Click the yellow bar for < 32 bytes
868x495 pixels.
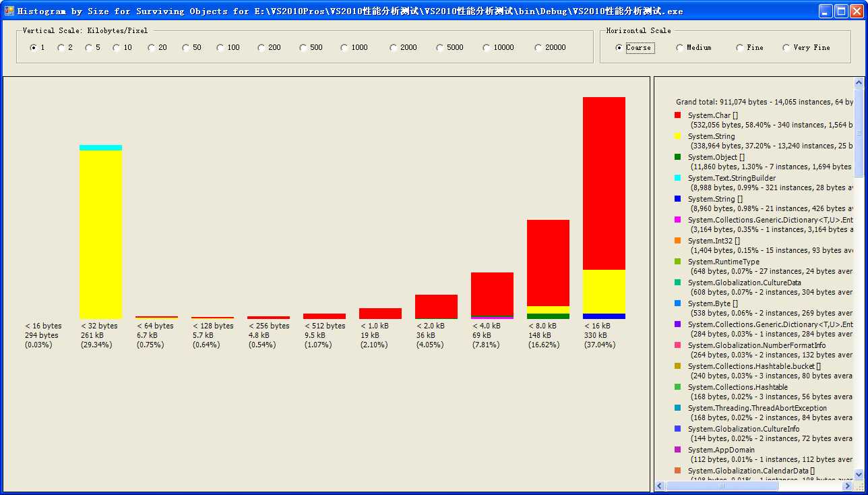coord(100,235)
